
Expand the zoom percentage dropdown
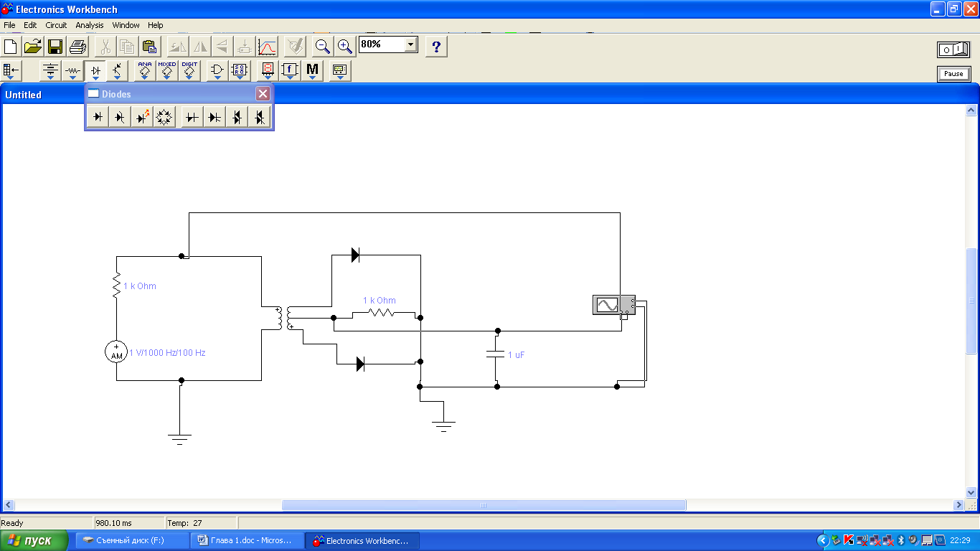(410, 44)
